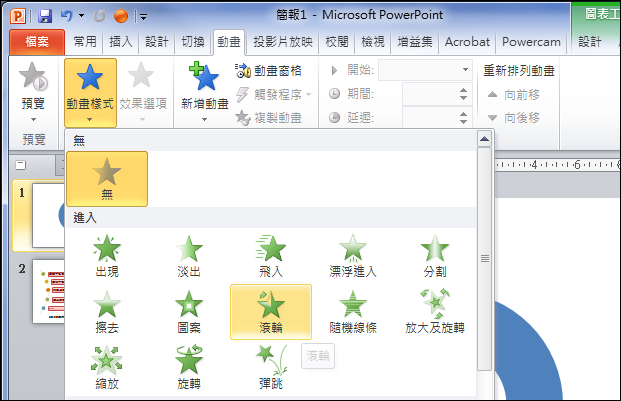621x401 pixels.
Task: Switch to the Acrobat tab
Action: point(467,42)
